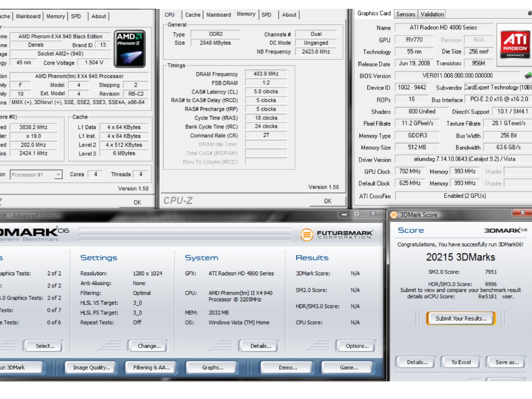Click the ATI CrossFire Enabled (2 GPUs) field
The image size is (532, 399).
[x=464, y=196]
